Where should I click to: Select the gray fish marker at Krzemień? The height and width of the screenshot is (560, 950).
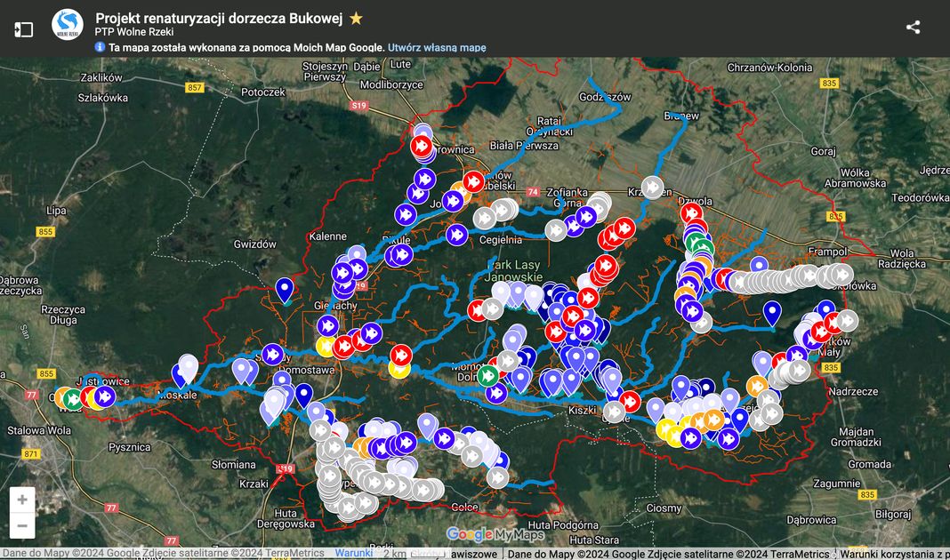click(x=653, y=187)
